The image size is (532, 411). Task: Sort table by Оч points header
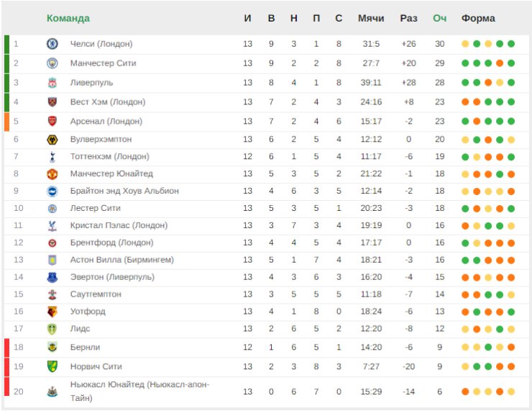(440, 18)
